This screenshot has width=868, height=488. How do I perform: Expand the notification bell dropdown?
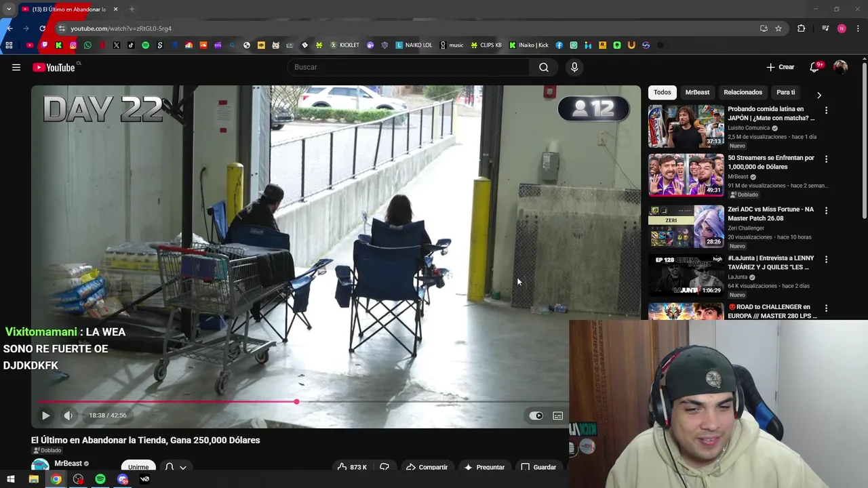[x=176, y=467]
